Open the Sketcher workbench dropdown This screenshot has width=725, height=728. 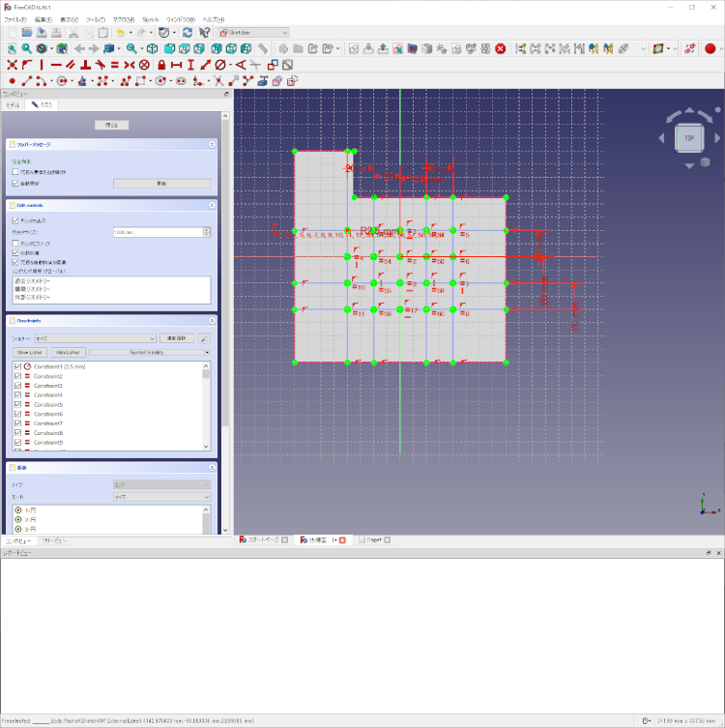click(x=253, y=32)
